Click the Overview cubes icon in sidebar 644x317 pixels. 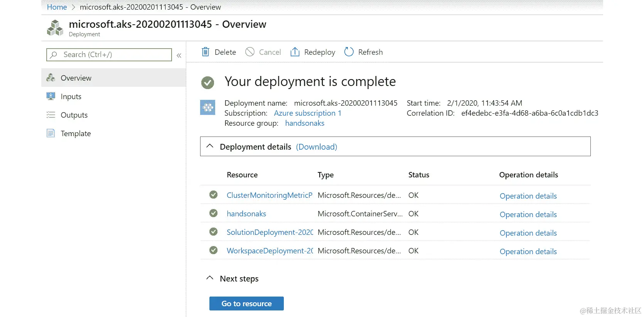[51, 78]
